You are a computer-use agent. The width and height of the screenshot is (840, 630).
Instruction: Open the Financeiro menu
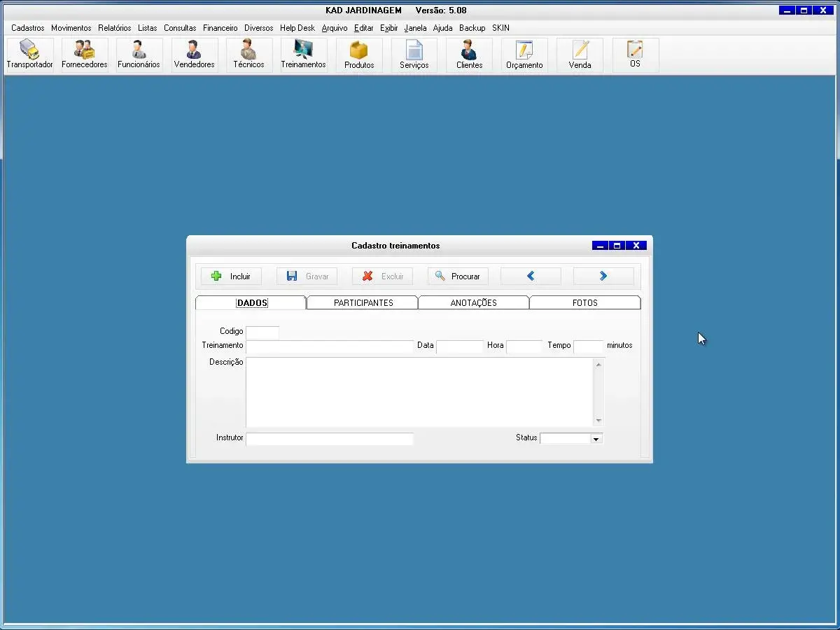(220, 28)
